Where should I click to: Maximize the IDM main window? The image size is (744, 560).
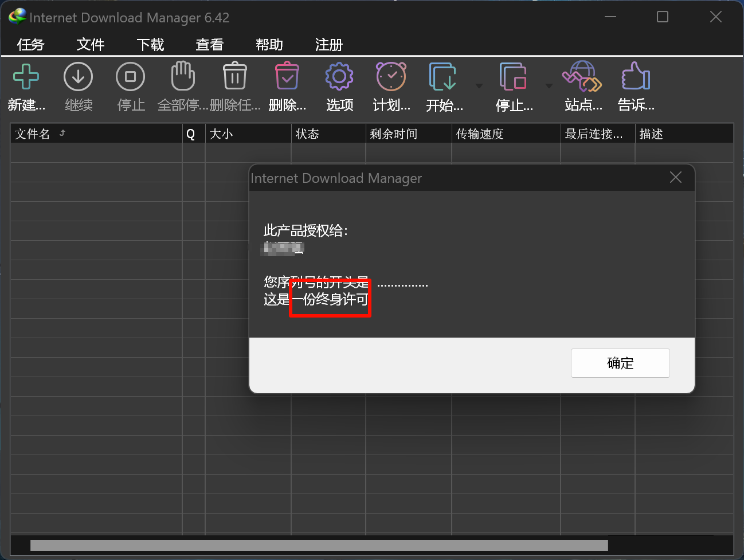click(x=663, y=17)
